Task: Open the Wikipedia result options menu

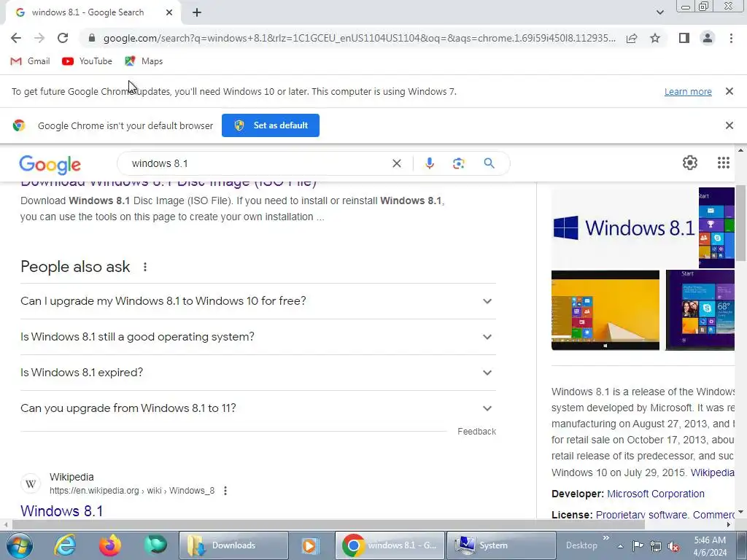Action: click(x=225, y=491)
